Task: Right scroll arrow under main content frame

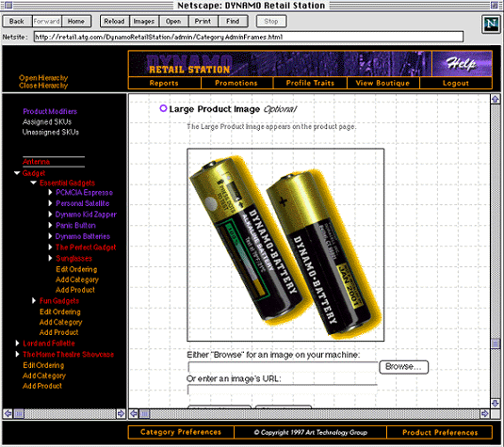Action: coord(485,414)
